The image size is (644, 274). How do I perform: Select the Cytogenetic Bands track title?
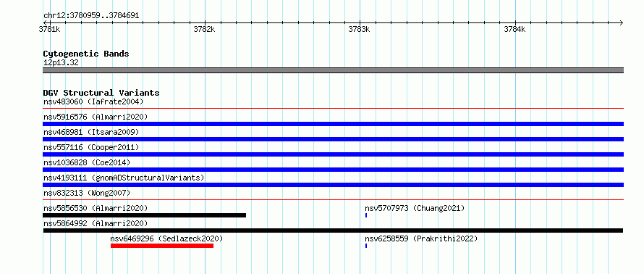(x=86, y=54)
